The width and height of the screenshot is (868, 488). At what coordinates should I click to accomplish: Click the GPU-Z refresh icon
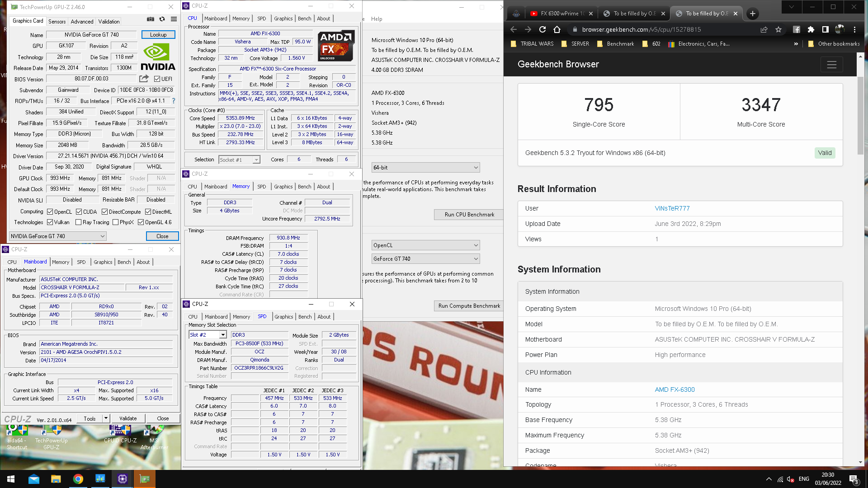pos(162,19)
